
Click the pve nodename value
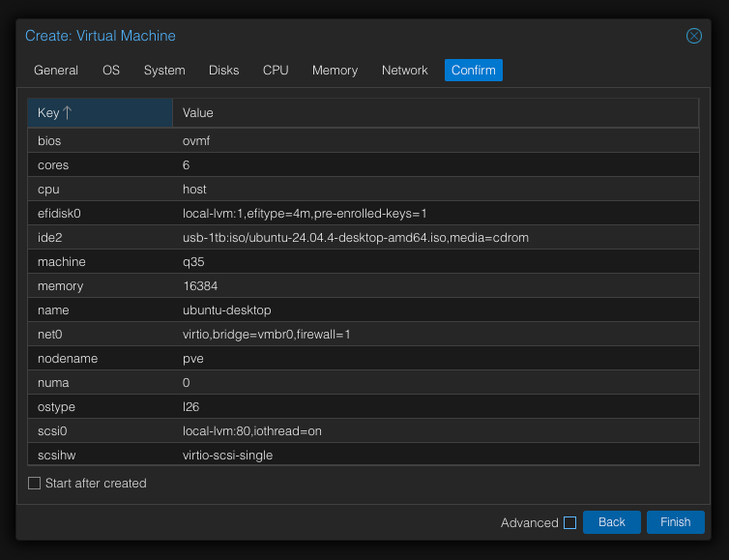click(436, 359)
